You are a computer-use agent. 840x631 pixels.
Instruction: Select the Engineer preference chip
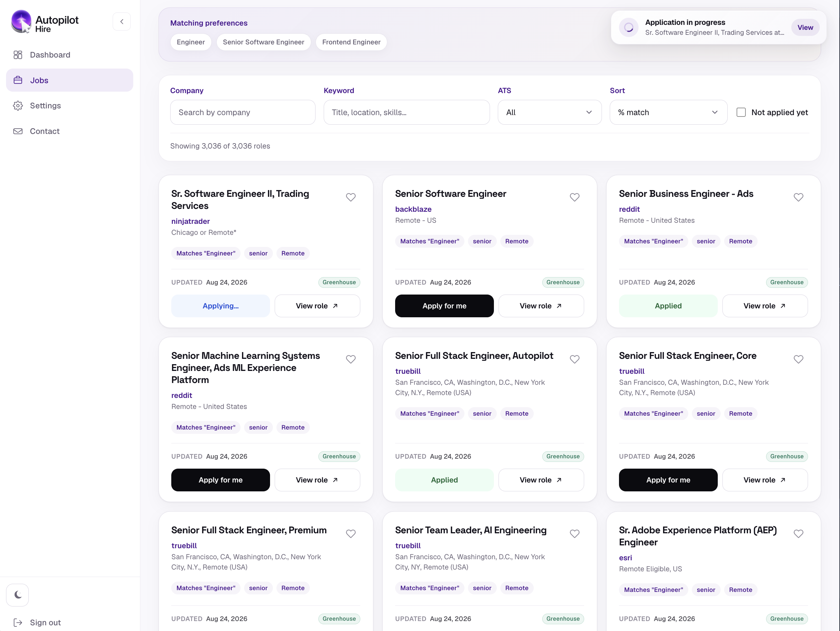coord(190,42)
